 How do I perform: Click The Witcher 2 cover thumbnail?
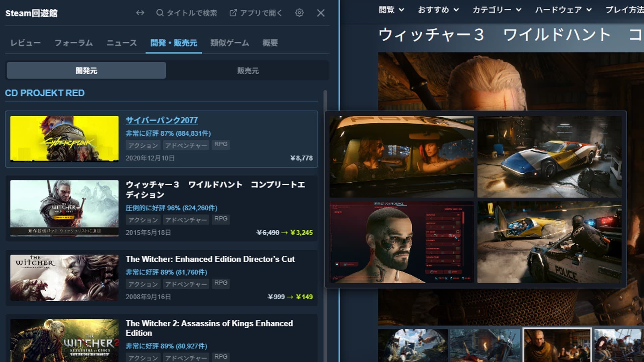tap(64, 340)
